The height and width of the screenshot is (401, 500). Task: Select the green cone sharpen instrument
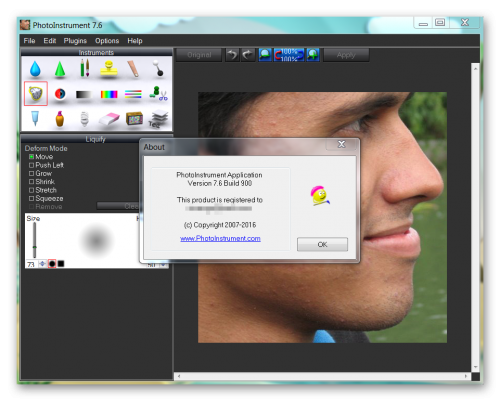[x=60, y=70]
